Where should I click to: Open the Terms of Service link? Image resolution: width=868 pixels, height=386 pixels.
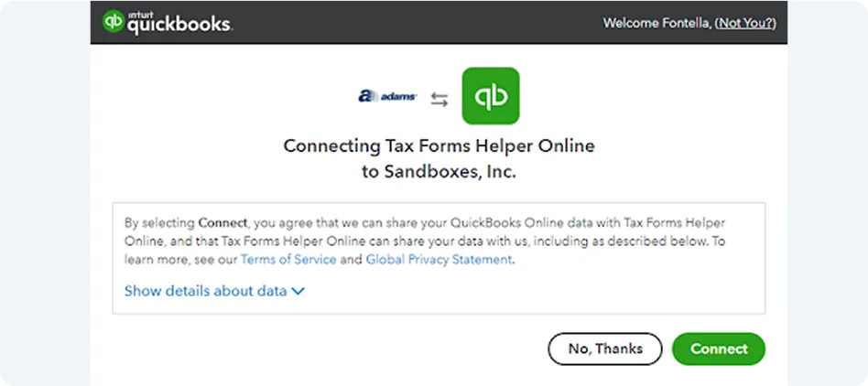click(288, 260)
